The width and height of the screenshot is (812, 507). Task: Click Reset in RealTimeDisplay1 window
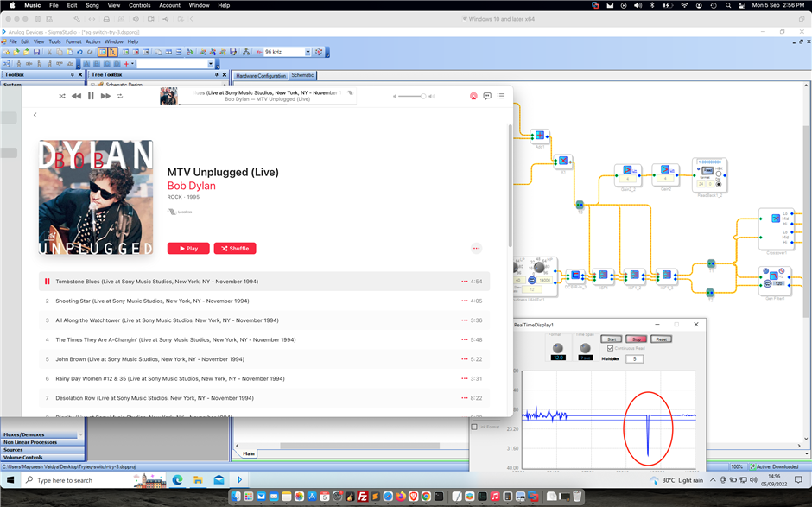[662, 339]
